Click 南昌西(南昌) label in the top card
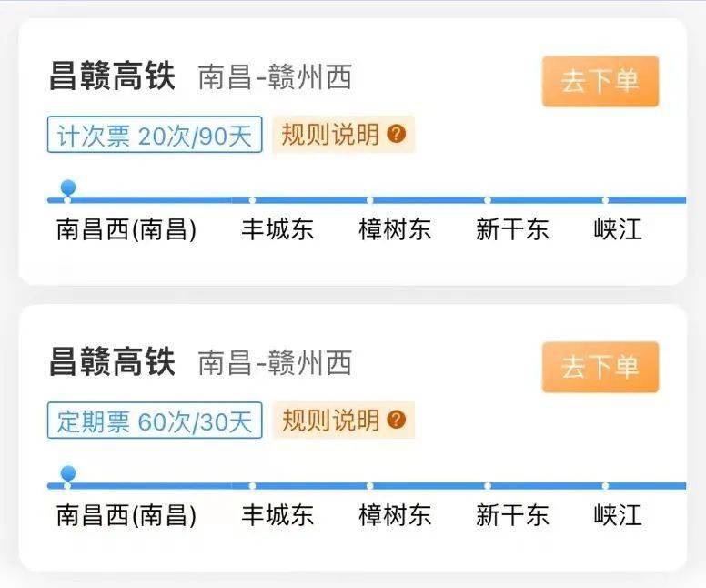The height and width of the screenshot is (588, 706). [x=126, y=229]
